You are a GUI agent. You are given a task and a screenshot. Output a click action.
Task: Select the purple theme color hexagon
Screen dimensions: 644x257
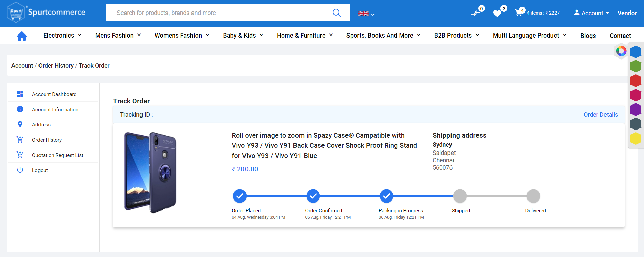click(x=636, y=110)
